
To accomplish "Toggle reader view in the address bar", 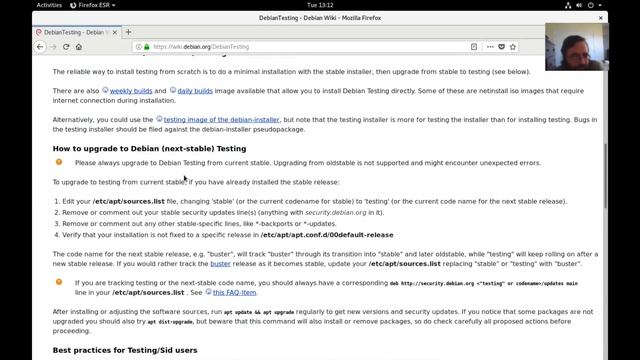I will point(474,47).
